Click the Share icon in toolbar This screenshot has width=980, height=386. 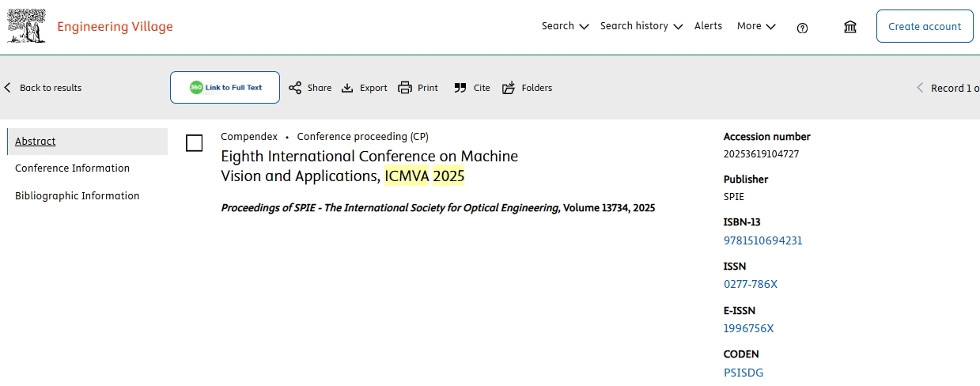click(x=295, y=88)
